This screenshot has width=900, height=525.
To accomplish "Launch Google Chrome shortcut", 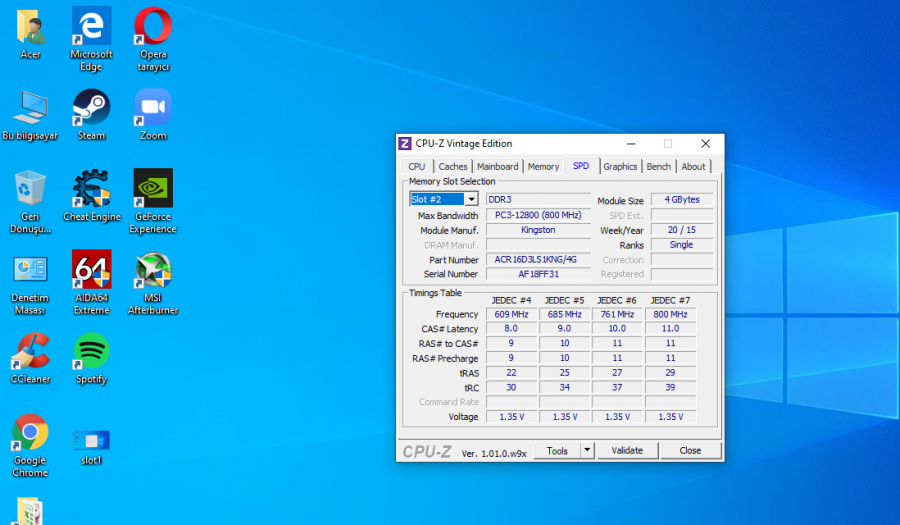I will (30, 446).
